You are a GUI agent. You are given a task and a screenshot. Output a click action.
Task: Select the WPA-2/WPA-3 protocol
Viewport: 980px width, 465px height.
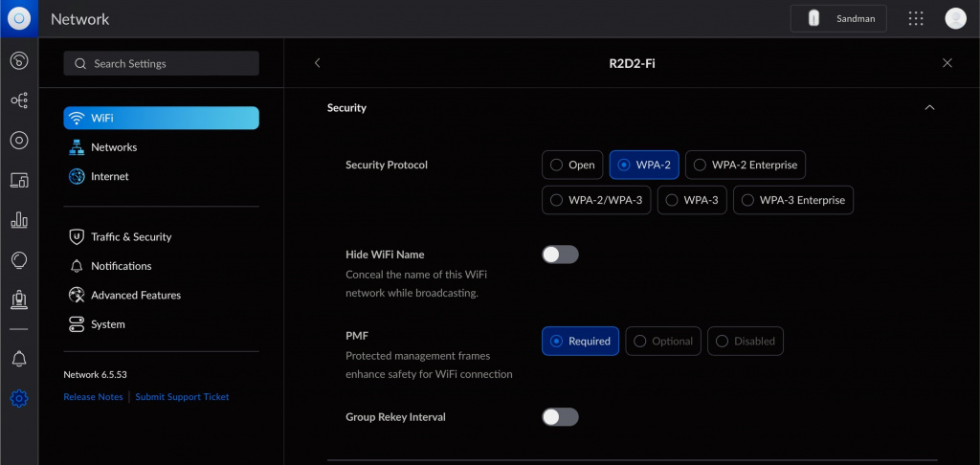coord(596,200)
